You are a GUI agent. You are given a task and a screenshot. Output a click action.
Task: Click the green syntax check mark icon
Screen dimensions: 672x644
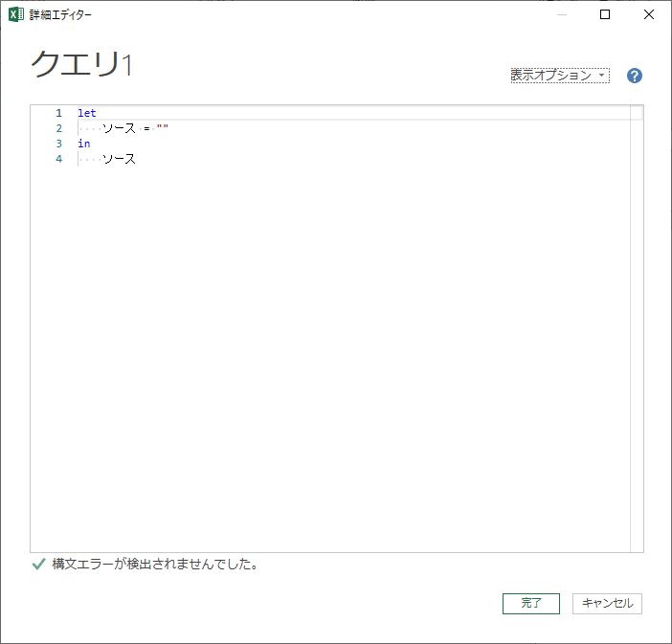coord(38,564)
